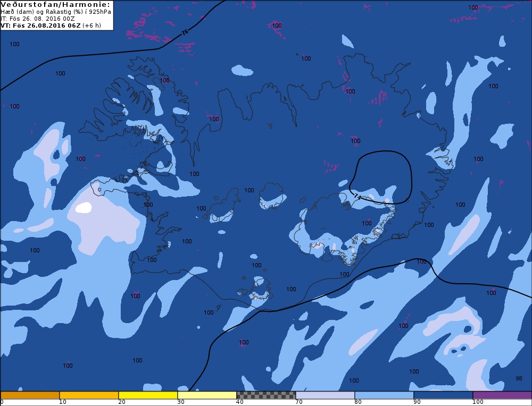
Task: Click the legend tick label '80'
Action: tap(358, 402)
